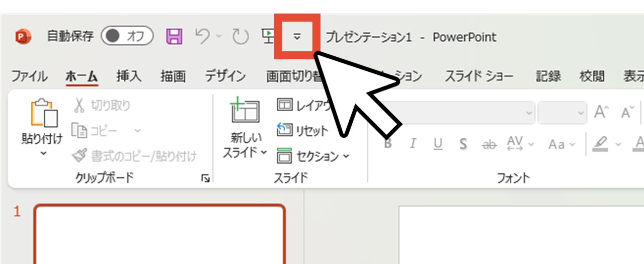
Task: Open the ファイル (File) tab
Action: pyautogui.click(x=29, y=76)
